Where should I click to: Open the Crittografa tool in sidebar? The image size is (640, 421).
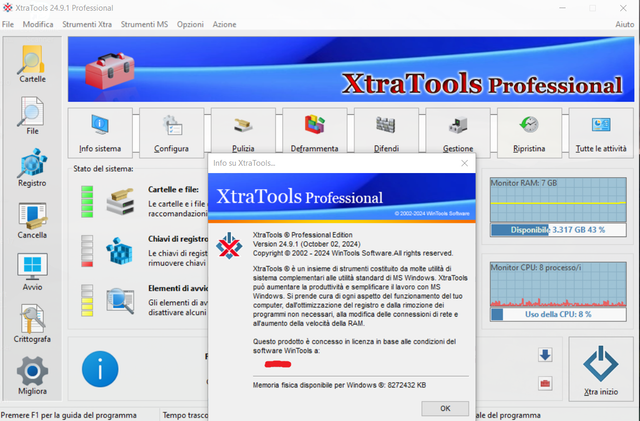coord(32,324)
